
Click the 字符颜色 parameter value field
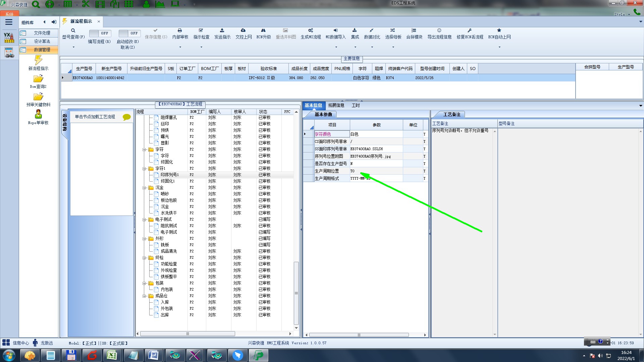pyautogui.click(x=376, y=134)
